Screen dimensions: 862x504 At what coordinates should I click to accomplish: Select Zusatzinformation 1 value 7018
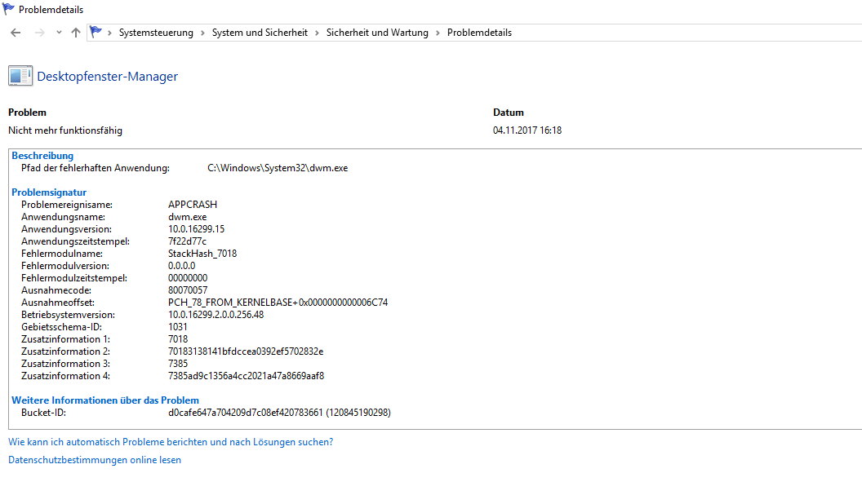[178, 339]
